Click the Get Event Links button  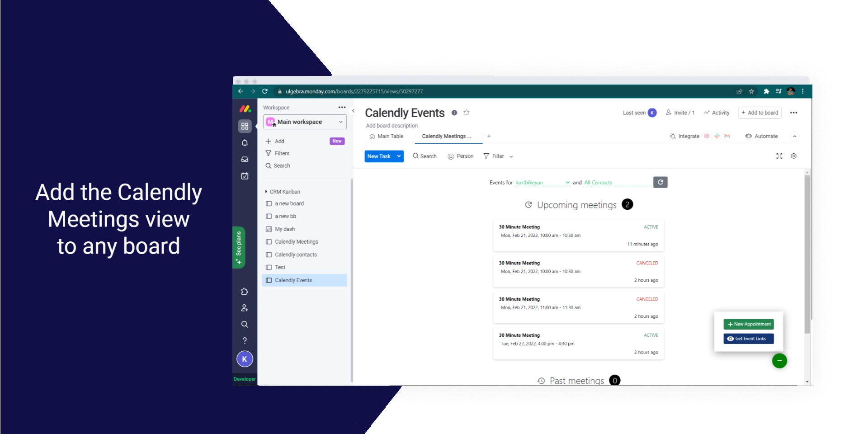(x=749, y=339)
